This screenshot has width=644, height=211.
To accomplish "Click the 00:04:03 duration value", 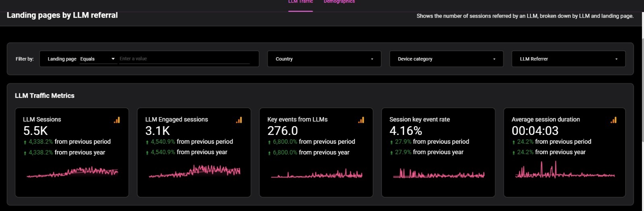I will (x=535, y=131).
